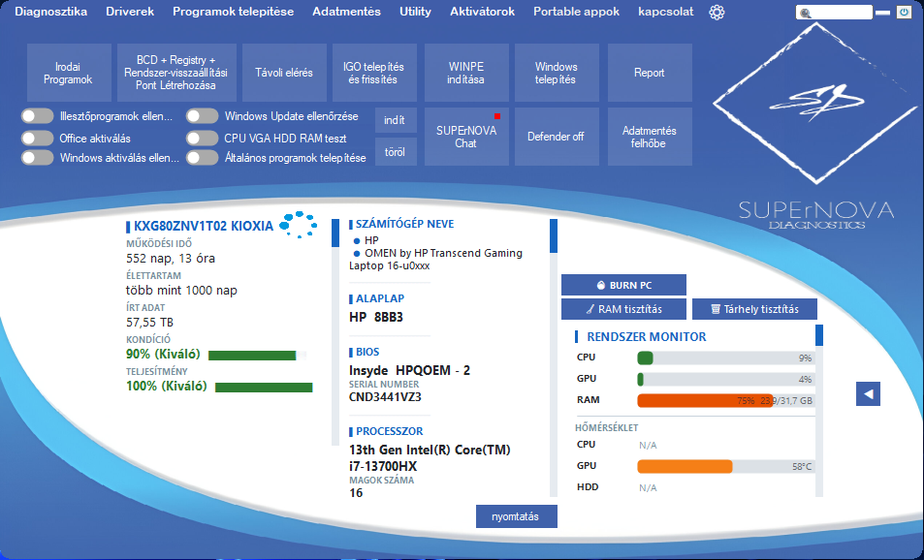This screenshot has width=924, height=560.
Task: Toggle Illesztőprogramok ellenőrzése switch
Action: click(37, 116)
